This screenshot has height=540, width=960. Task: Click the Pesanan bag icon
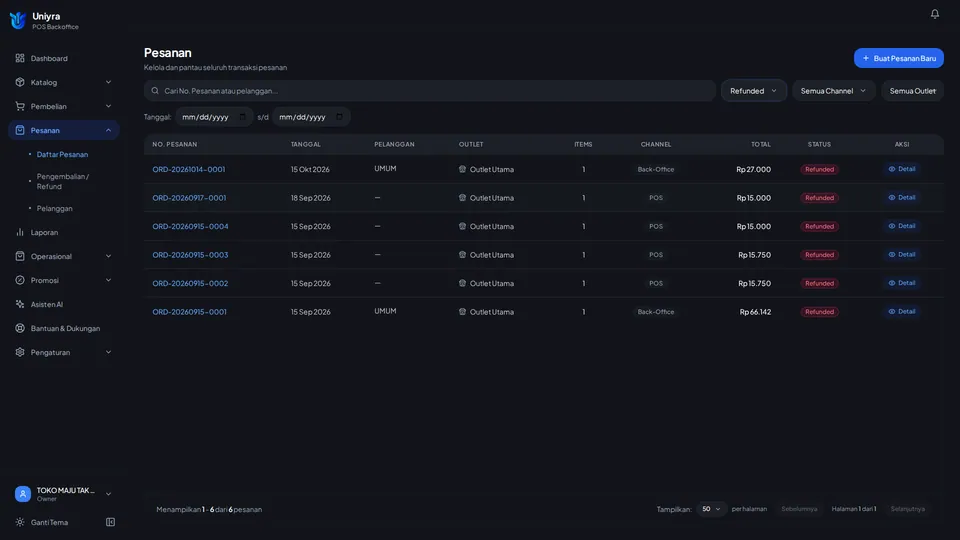[x=20, y=130]
